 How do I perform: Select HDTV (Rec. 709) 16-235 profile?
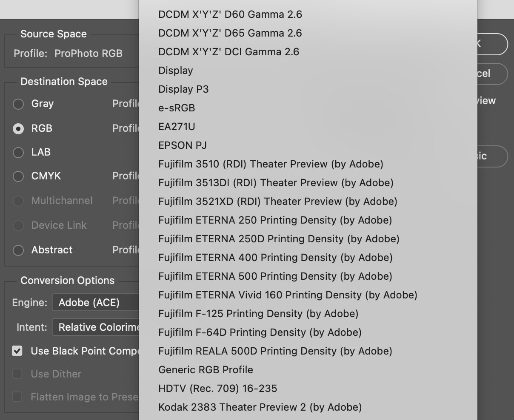(x=217, y=389)
